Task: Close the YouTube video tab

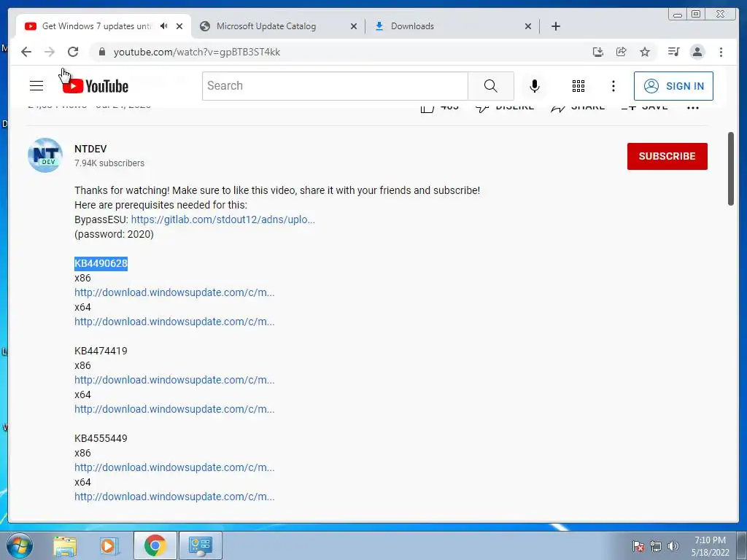Action: (x=179, y=26)
